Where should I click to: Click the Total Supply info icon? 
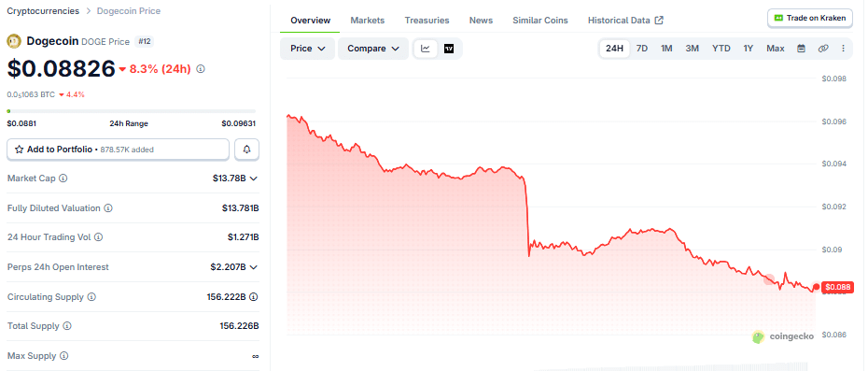[x=67, y=326]
